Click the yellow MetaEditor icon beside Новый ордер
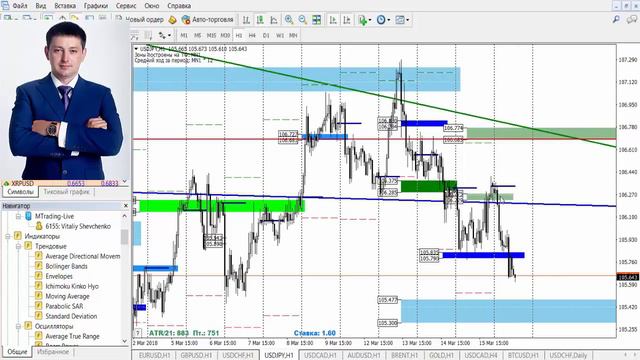 [x=173, y=20]
